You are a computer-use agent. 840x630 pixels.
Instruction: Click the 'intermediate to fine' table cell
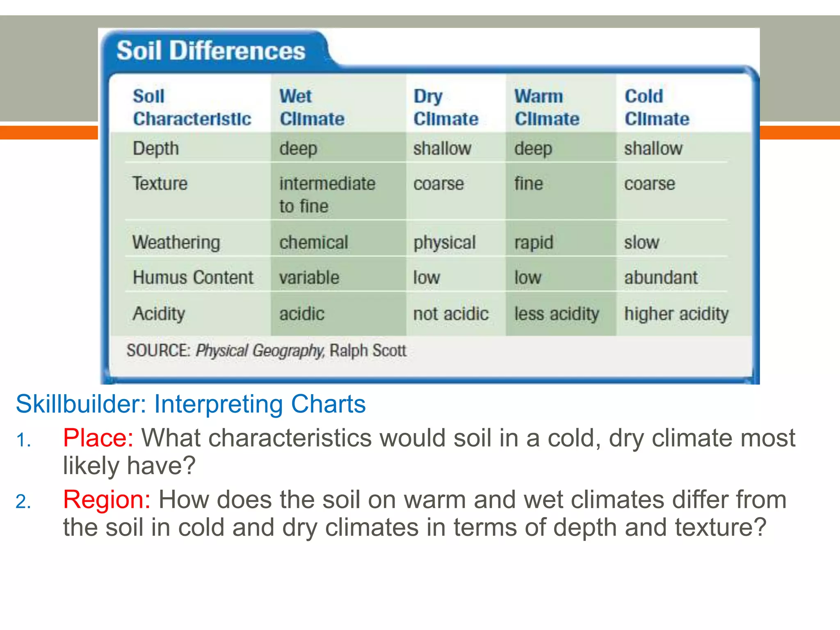point(327,194)
